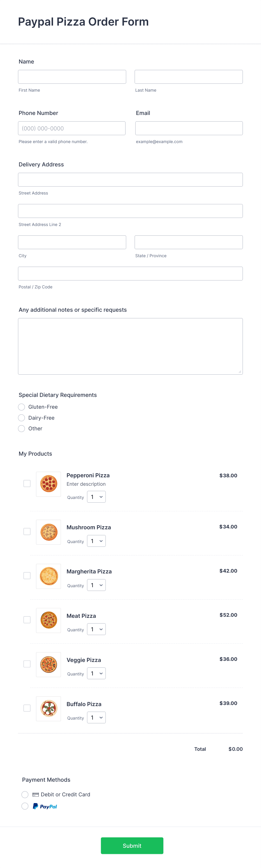Open the Pepperoni Pizza quantity dropdown

point(96,497)
